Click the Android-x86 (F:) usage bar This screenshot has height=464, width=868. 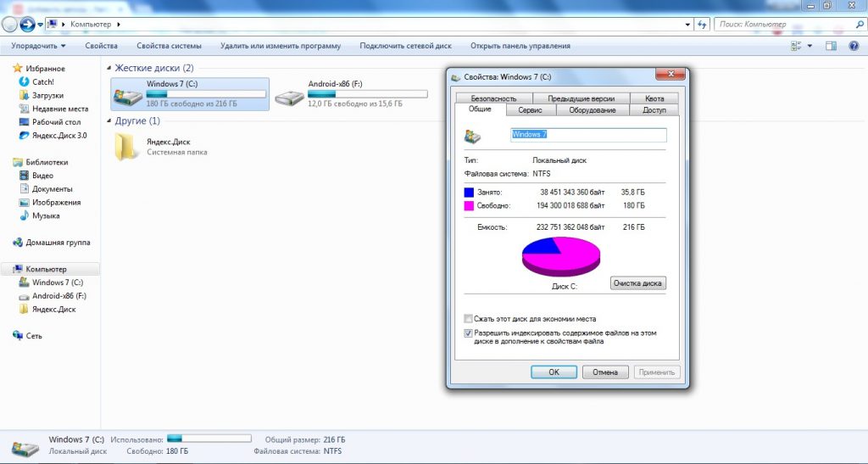(x=368, y=94)
